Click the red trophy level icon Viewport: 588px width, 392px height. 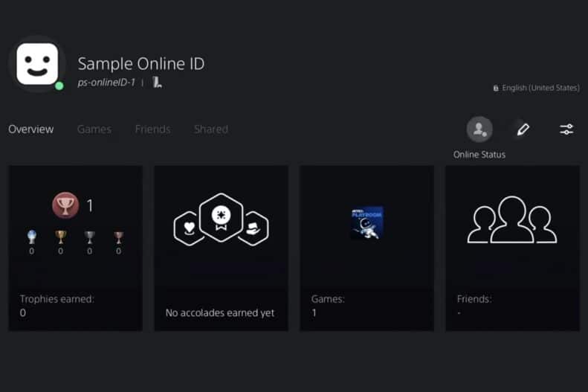point(65,205)
